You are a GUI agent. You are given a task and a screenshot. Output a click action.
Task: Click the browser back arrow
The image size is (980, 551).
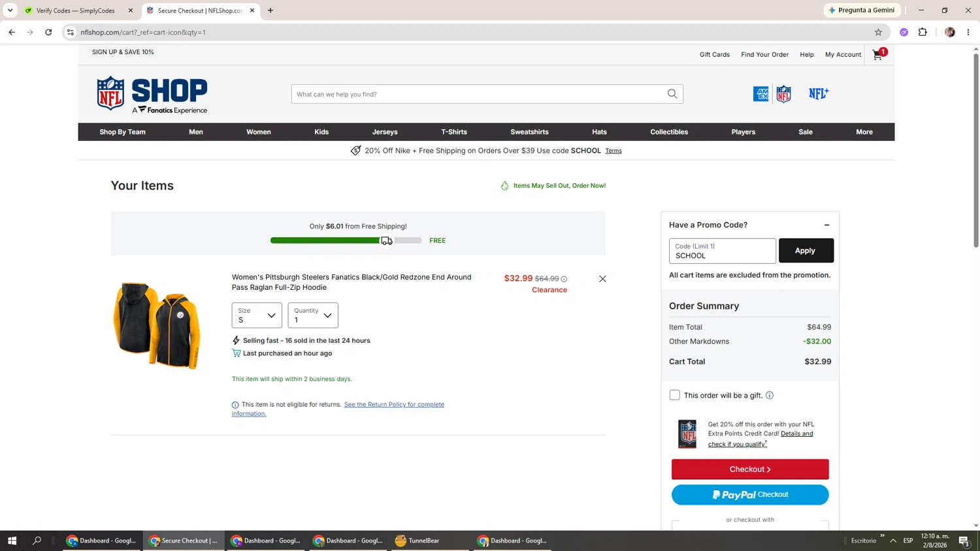[x=12, y=32]
